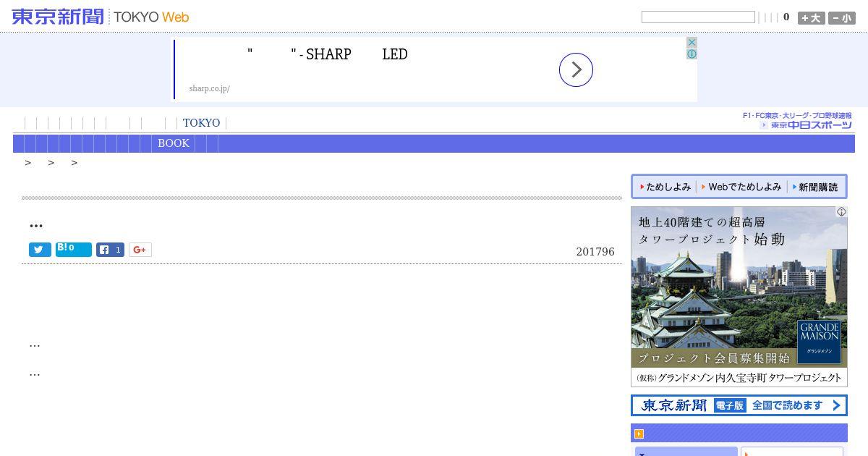Viewport: 868px width, 456px height.
Task: Select the orange arrow icon in sidebar header
Action: pos(639,434)
